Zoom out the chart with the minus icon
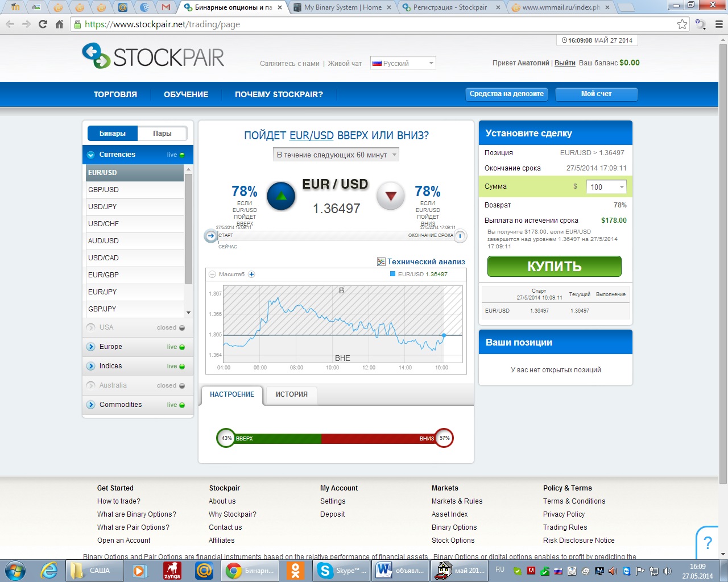Viewport: 728px width, 582px height. point(212,275)
